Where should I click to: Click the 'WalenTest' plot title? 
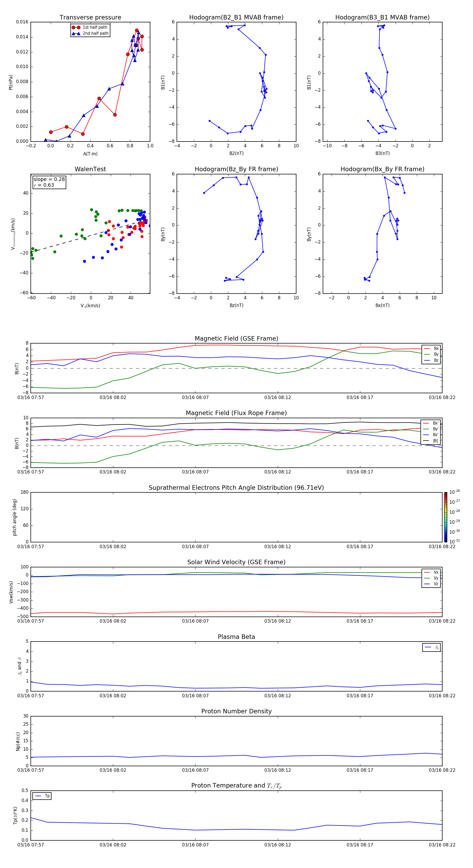click(x=90, y=169)
